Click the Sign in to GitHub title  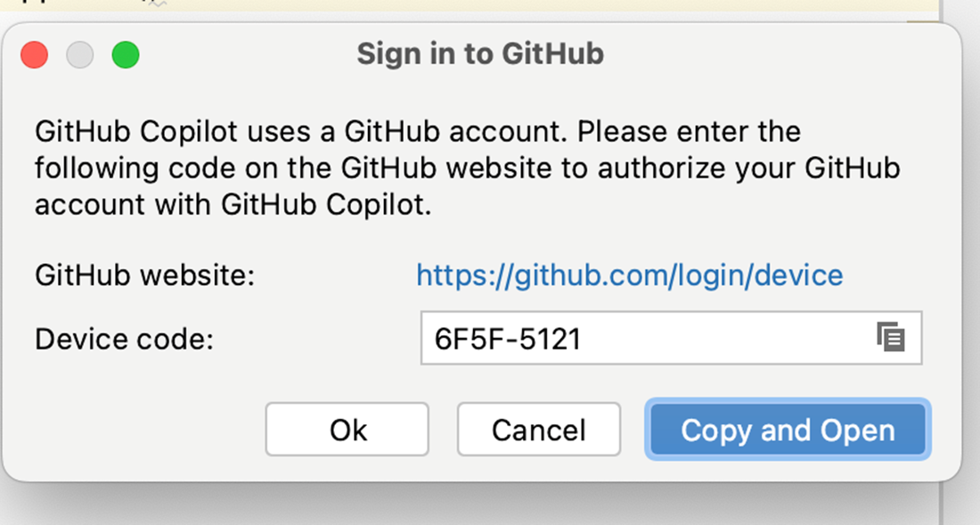point(480,53)
